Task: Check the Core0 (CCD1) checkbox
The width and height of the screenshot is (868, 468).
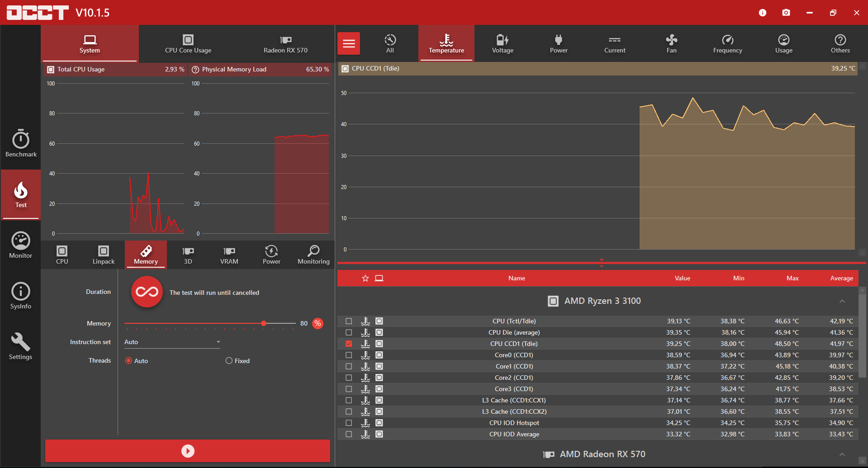Action: click(349, 355)
